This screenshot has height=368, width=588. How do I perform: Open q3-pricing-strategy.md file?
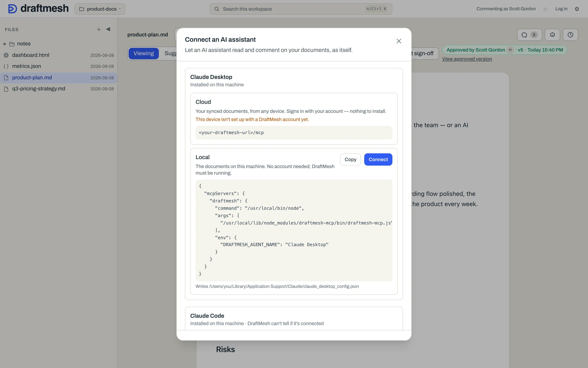coord(59,89)
